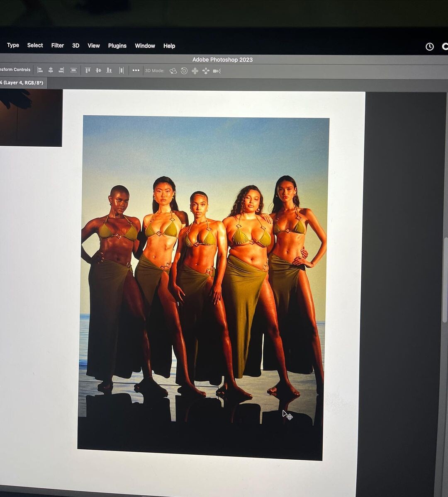Click the Align top edges icon
This screenshot has height=497, width=448.
(x=88, y=70)
